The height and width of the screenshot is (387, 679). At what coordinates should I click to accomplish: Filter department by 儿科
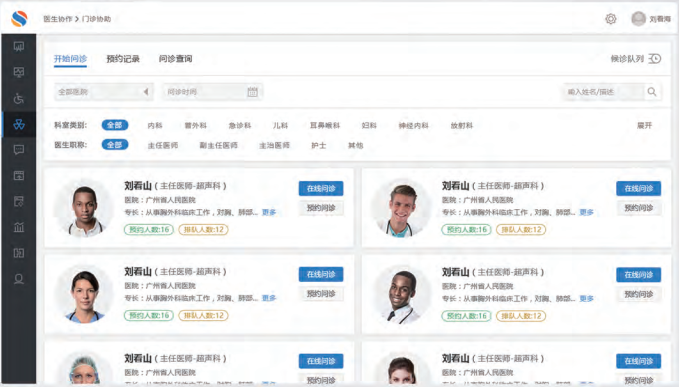click(281, 126)
